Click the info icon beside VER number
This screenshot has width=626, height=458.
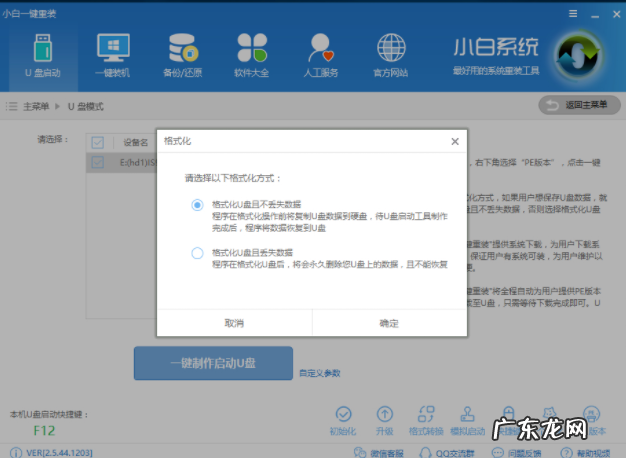pos(16,453)
